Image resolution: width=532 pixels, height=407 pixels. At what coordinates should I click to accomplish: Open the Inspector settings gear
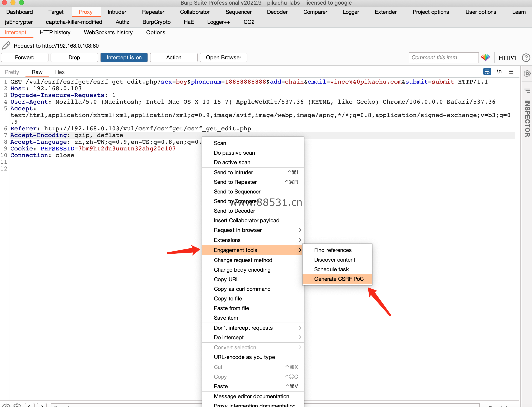(x=527, y=73)
